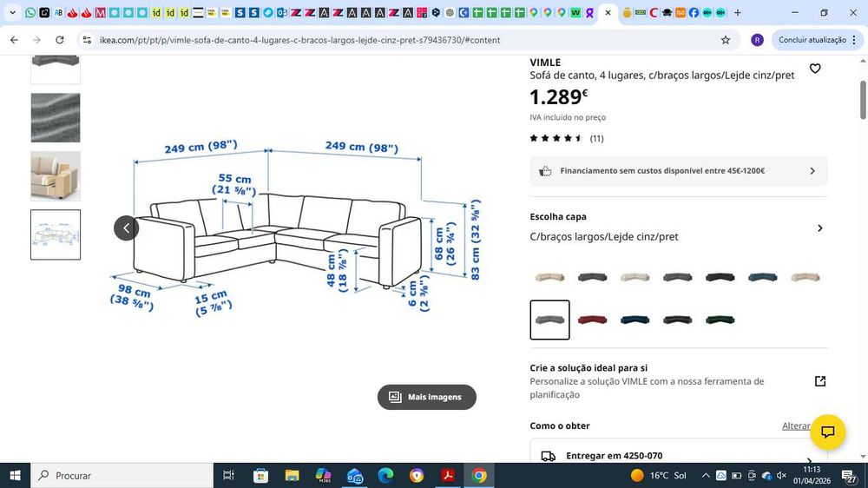The height and width of the screenshot is (488, 868).
Task: Click the text IVA incluído no preço
Action: (568, 117)
